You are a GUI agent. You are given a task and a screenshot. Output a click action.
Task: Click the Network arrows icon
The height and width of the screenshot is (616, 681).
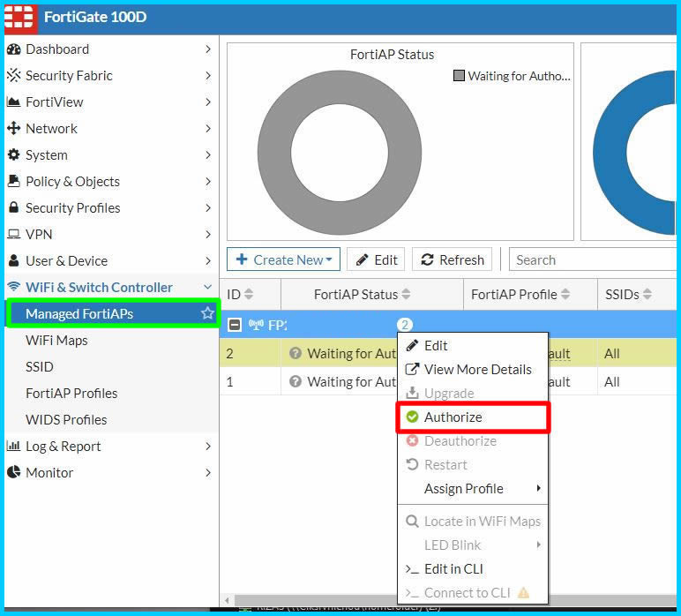tap(14, 128)
